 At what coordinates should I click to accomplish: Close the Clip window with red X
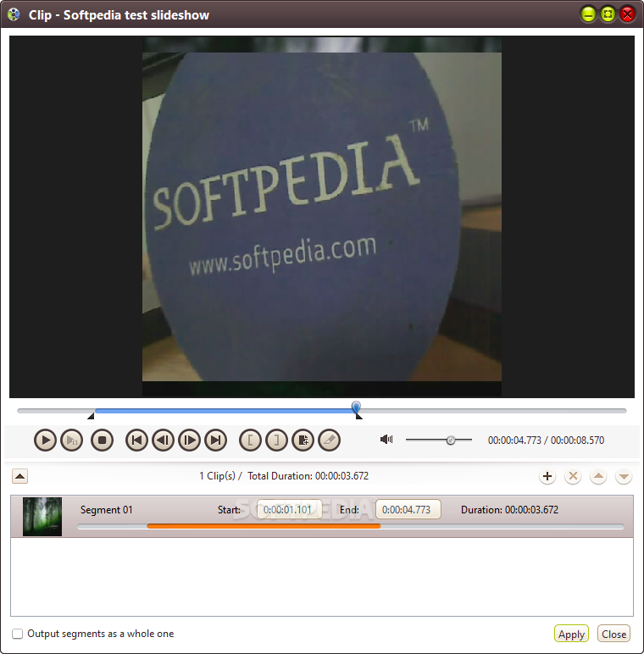[x=627, y=14]
